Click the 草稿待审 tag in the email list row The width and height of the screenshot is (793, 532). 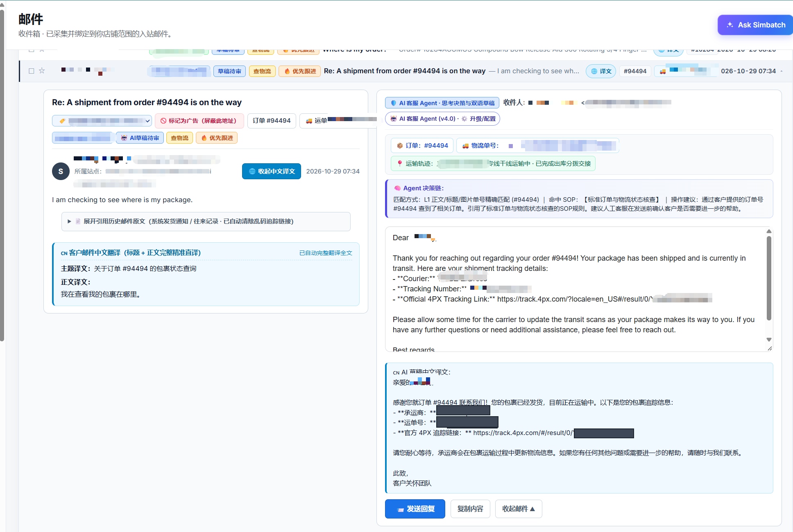point(229,71)
